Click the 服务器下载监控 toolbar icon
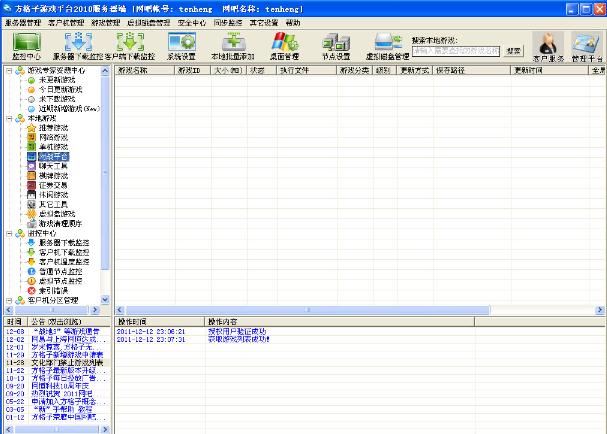This screenshot has width=607, height=434. [78, 46]
